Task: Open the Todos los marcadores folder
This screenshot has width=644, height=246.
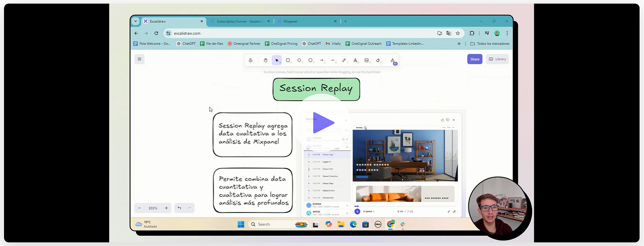Action: point(490,44)
